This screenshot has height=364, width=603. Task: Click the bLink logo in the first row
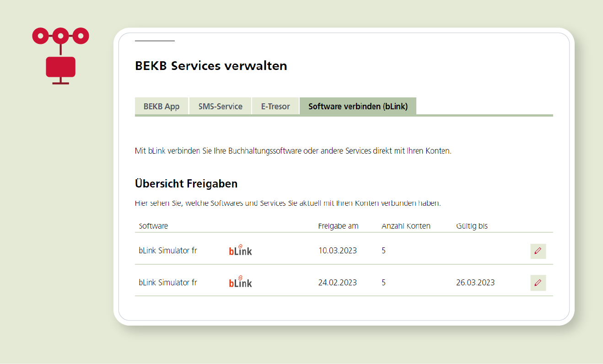point(240,250)
